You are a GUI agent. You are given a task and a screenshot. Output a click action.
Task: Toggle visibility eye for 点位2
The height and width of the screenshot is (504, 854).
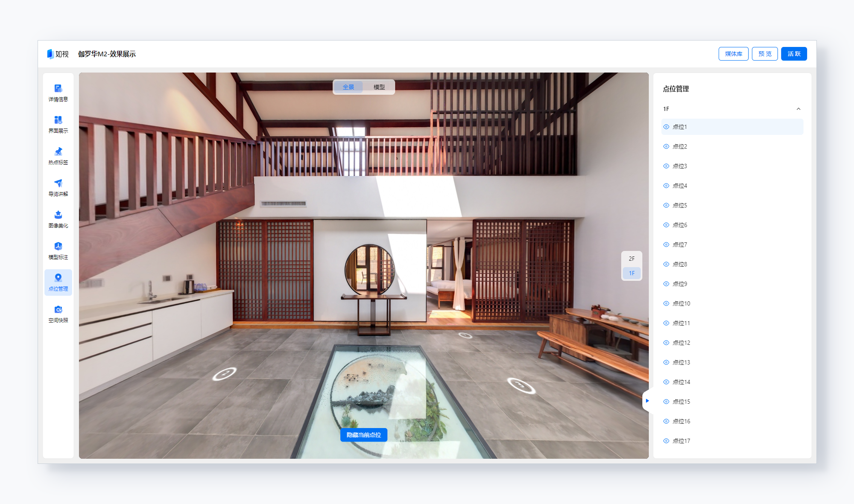(x=666, y=146)
